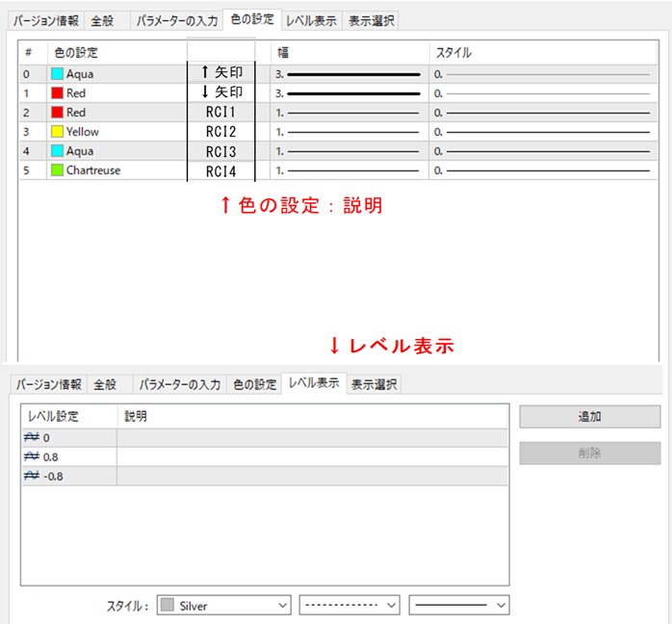This screenshot has height=624, width=672.
Task: Open バージョン情報 tab in lower dialog
Action: point(48,384)
